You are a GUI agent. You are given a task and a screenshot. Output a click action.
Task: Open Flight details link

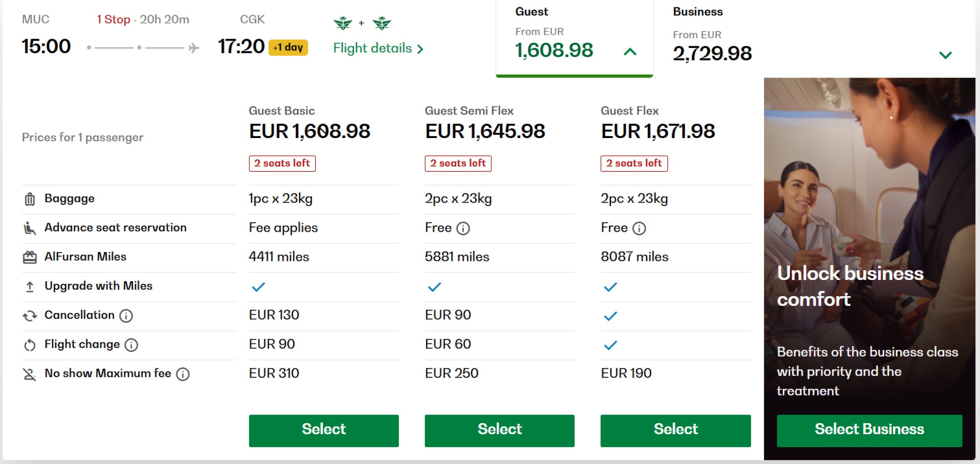click(378, 49)
